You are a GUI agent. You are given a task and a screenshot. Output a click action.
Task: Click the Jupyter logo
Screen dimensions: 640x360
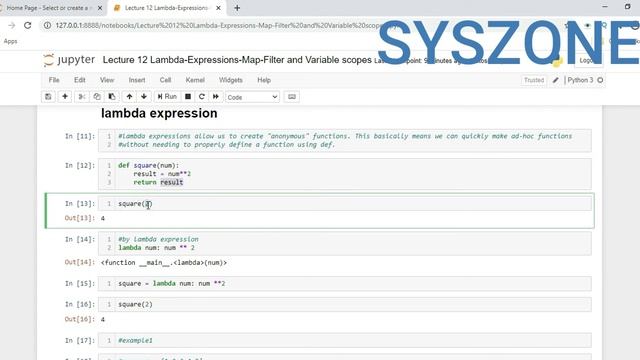point(69,60)
